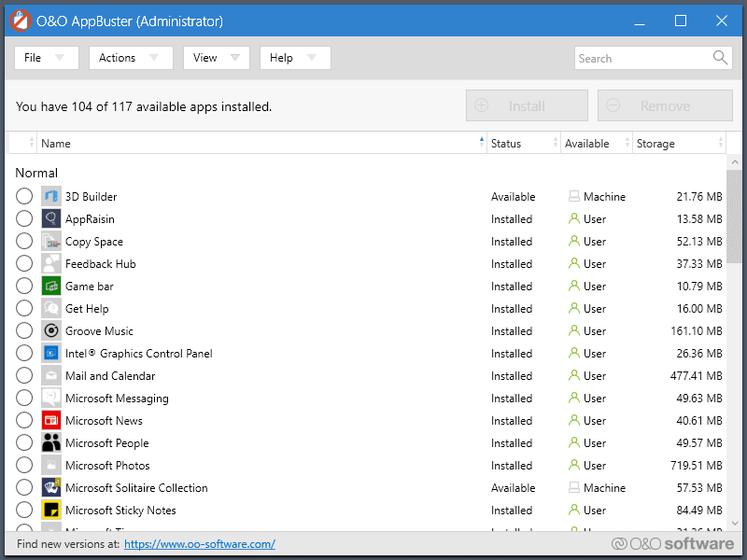The image size is (747, 560).
Task: Click the 161.10 MB storage value
Action: click(696, 330)
